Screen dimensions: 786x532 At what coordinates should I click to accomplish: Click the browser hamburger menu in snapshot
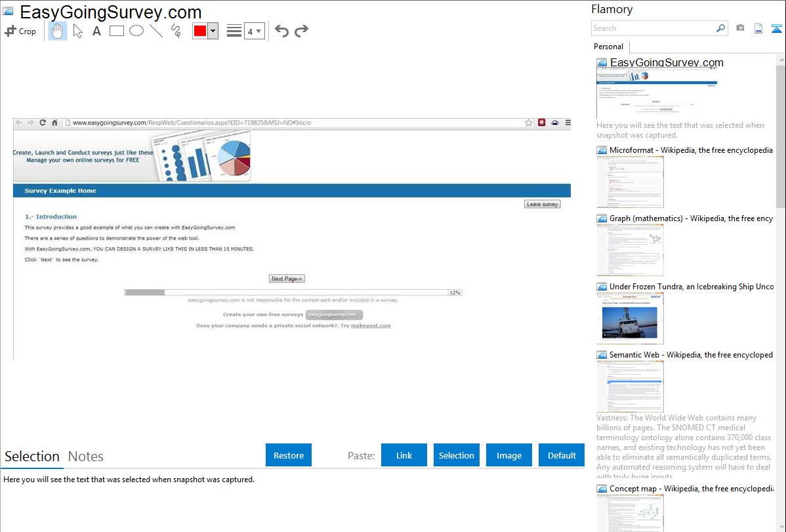(x=568, y=123)
